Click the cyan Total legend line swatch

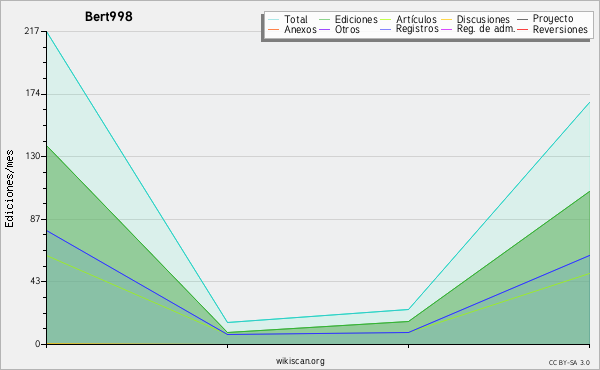(x=274, y=20)
